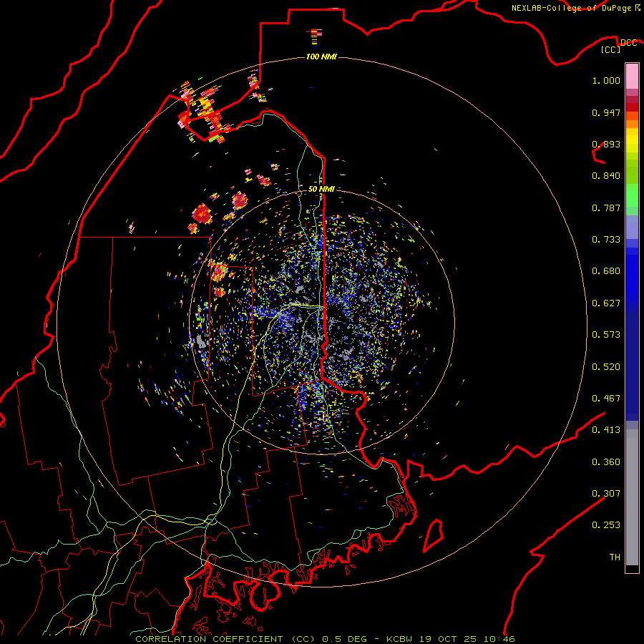644x644 pixels.
Task: Click the TH threshold label on the scale
Action: 615,557
